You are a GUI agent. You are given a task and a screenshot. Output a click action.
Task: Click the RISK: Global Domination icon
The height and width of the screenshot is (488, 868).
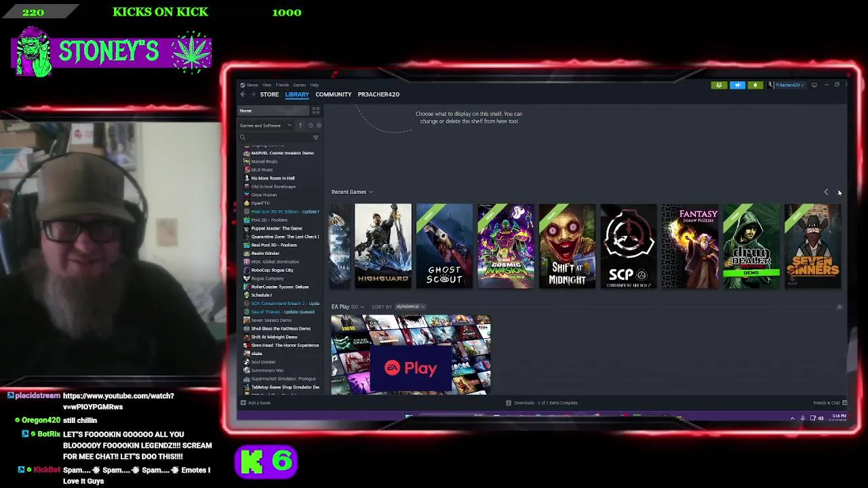pyautogui.click(x=247, y=262)
